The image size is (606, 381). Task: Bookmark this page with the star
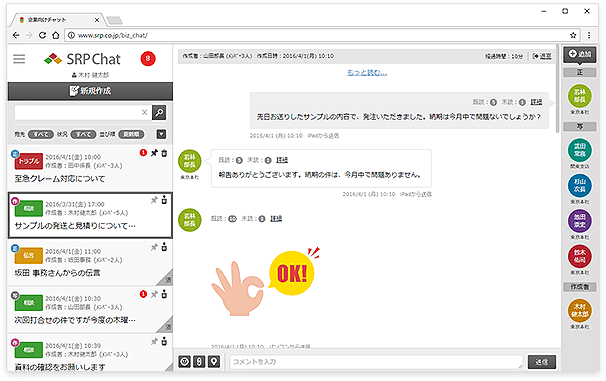tap(573, 35)
